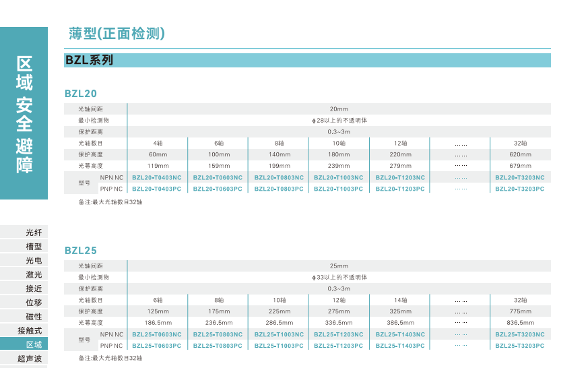Screen dimensions: 588x368
Task: Open the 光电 category tab
Action: point(34,260)
